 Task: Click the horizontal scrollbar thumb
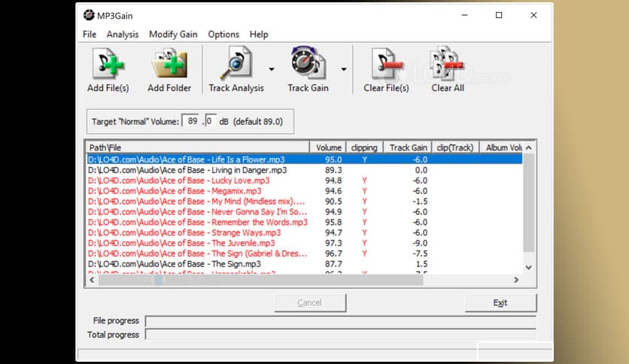click(x=261, y=280)
